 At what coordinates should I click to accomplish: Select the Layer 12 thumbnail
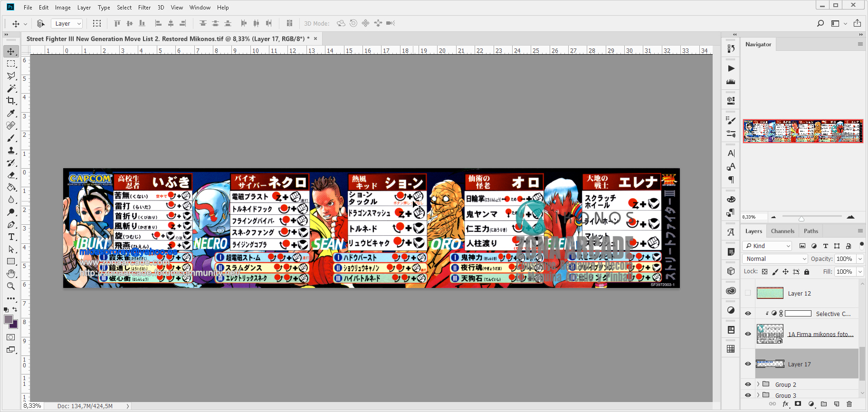(x=770, y=293)
